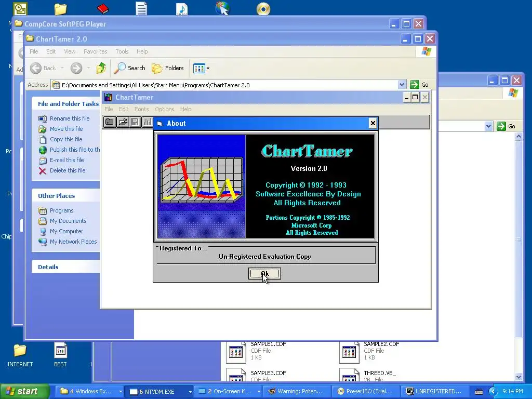Click the globe with cursor desktop icon

(222, 8)
